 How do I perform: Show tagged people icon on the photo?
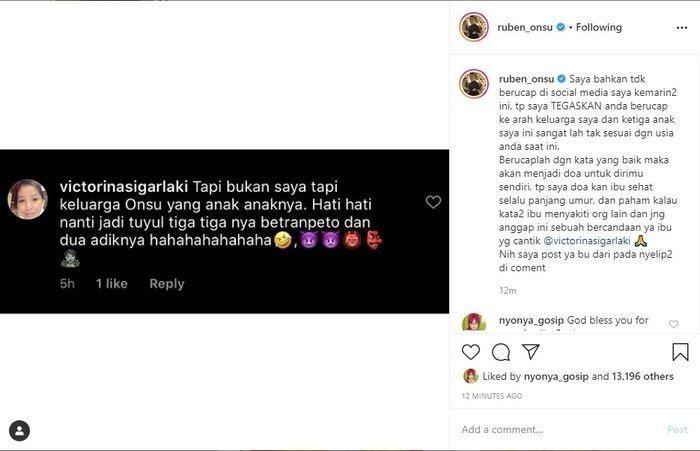[19, 430]
